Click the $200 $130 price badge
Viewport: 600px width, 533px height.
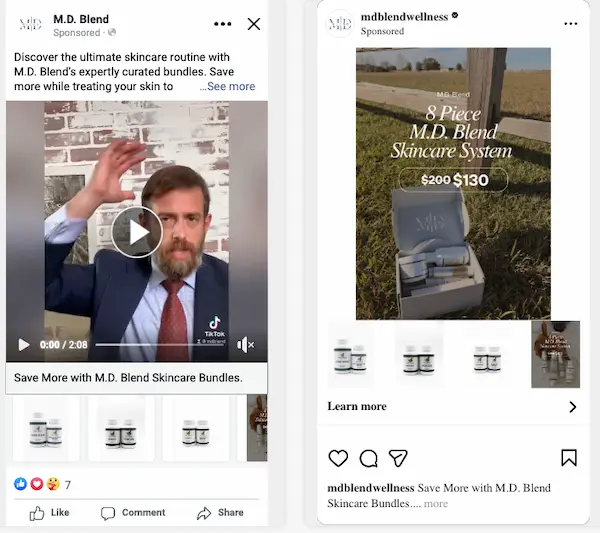coord(453,179)
